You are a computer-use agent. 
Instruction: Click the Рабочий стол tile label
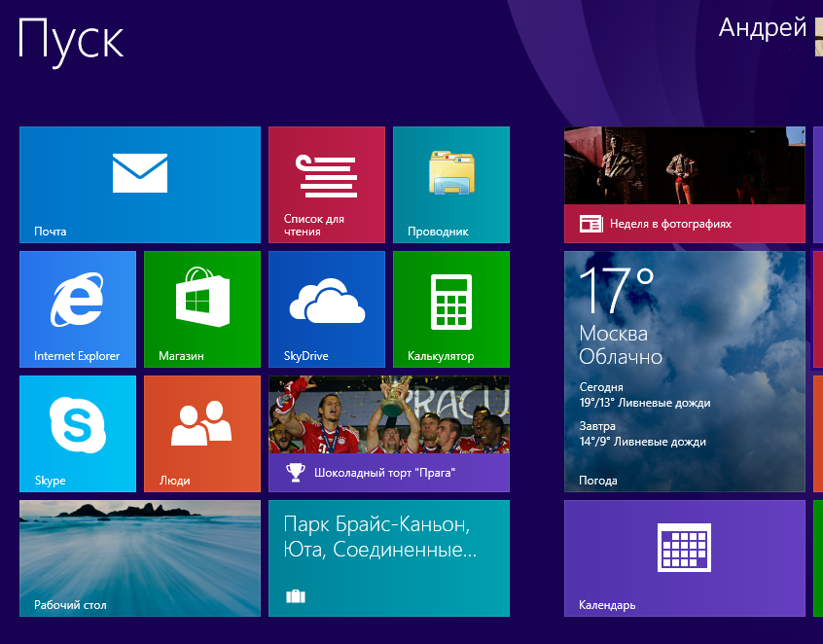point(70,605)
